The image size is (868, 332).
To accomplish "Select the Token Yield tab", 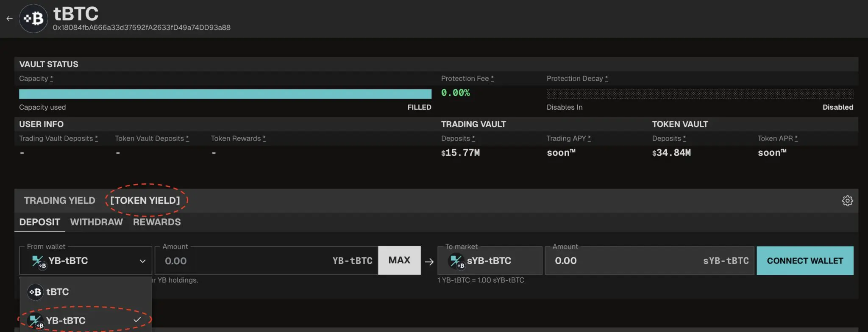I will (145, 201).
